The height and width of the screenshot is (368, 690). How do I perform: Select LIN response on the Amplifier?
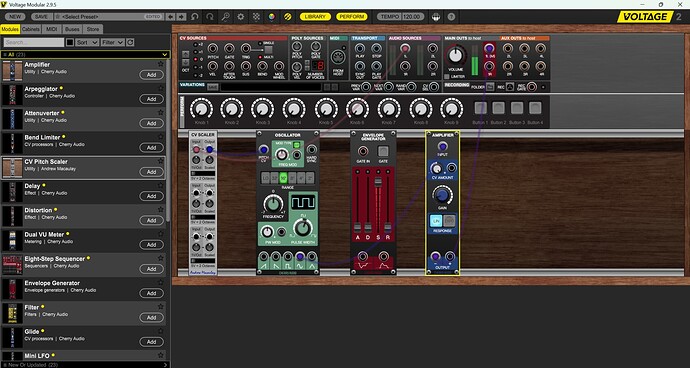pyautogui.click(x=436, y=220)
